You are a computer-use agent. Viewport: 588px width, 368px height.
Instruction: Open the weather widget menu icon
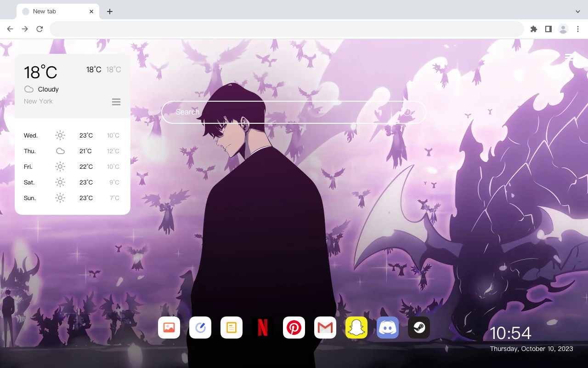coord(116,102)
